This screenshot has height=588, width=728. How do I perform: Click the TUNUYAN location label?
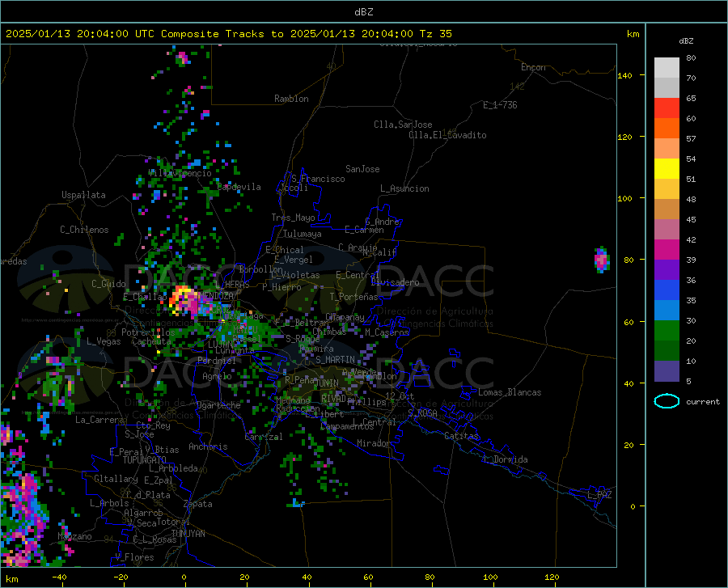188,534
